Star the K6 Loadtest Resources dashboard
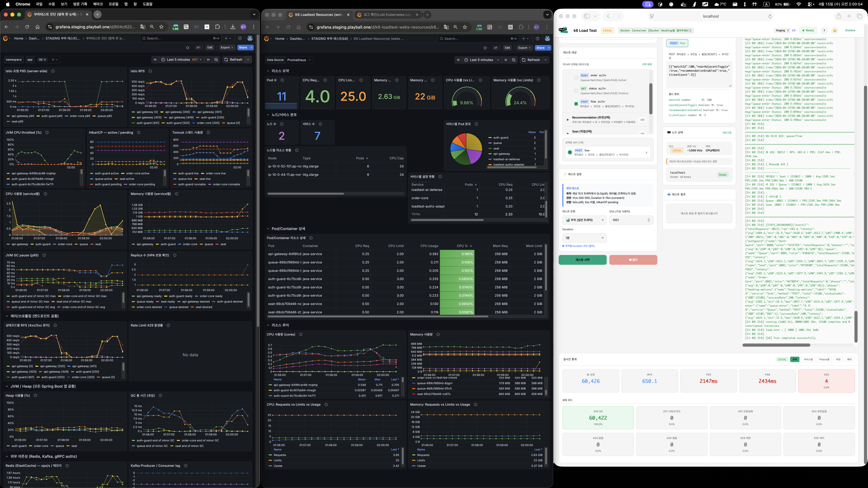 coord(485,48)
